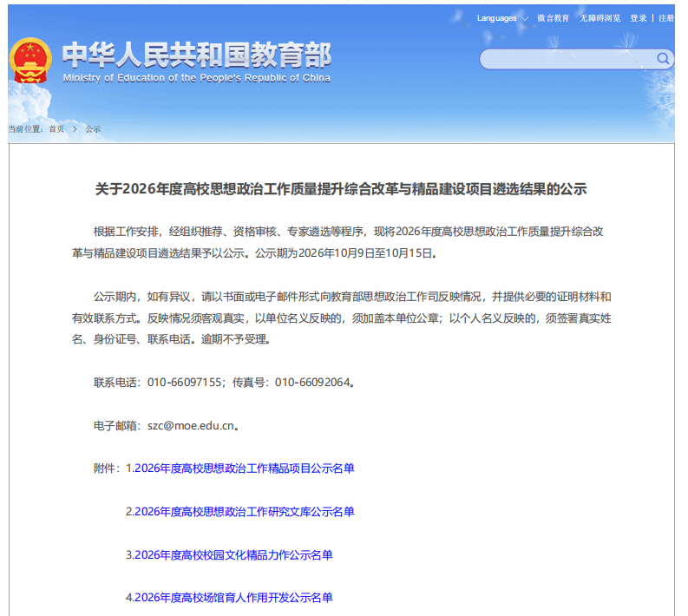Screen dimensions: 688x616
Task: Expand the Languages dropdown
Action: (x=502, y=18)
